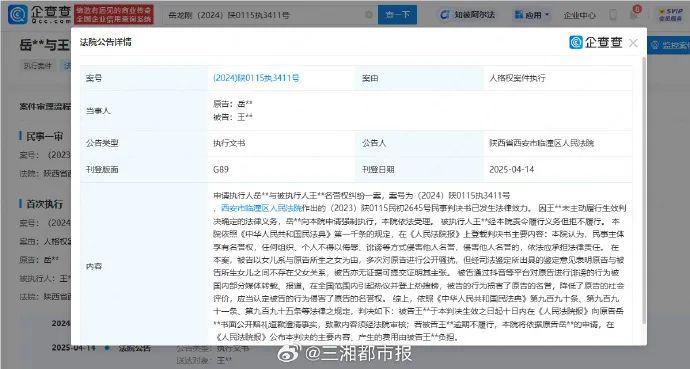Image resolution: width=690 pixels, height=369 pixels.
Task: Clear the search box with the X icon
Action: [x=369, y=15]
